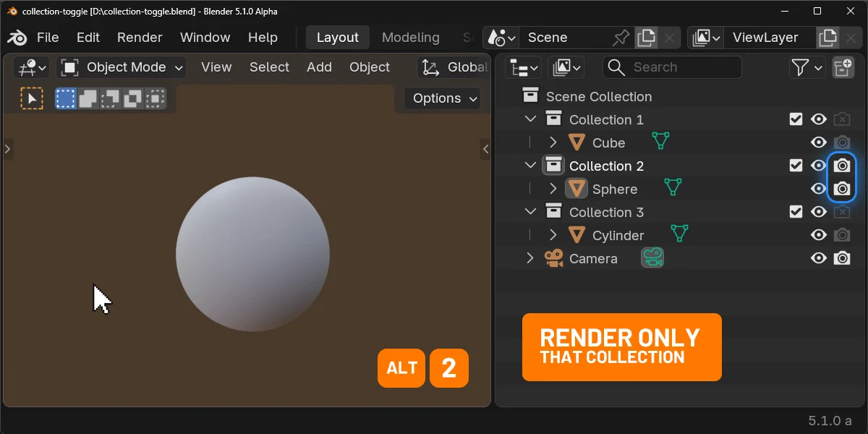
Task: Choose the Extend selection mode icon
Action: tap(86, 98)
